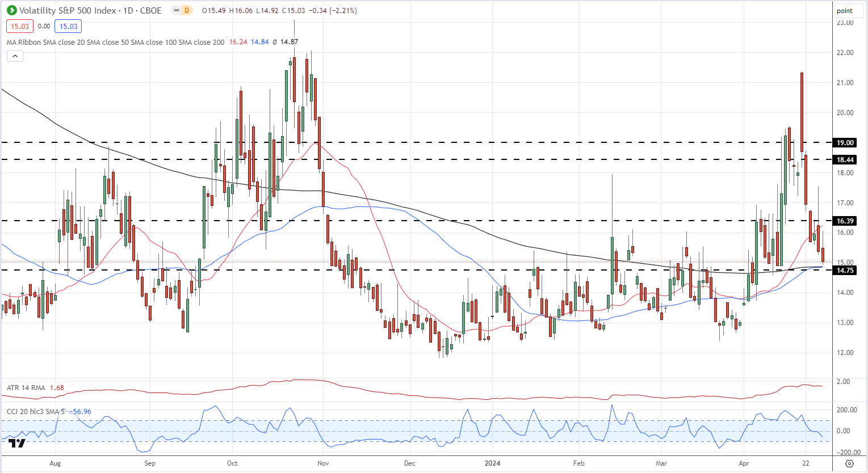The height and width of the screenshot is (473, 868).
Task: Collapse the indicator legend with chevron arrow
Action: pos(15,56)
